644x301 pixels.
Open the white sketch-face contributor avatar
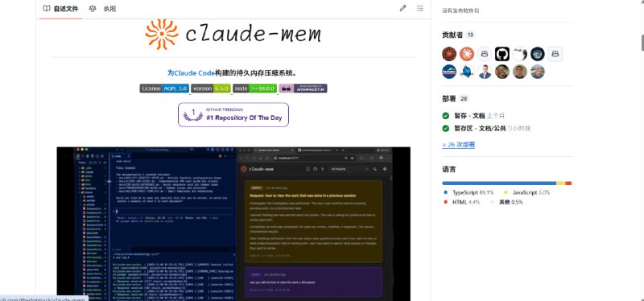[520, 54]
